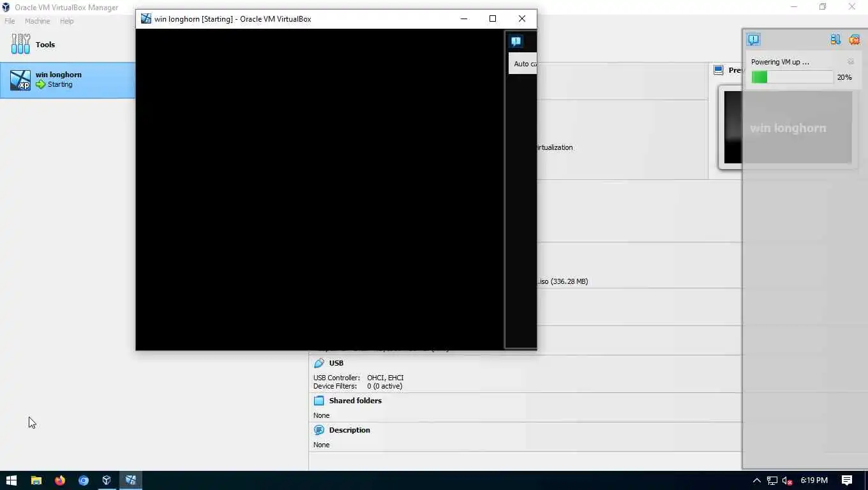Maximize the win longhorn VM window
The width and height of the screenshot is (868, 490).
point(493,19)
